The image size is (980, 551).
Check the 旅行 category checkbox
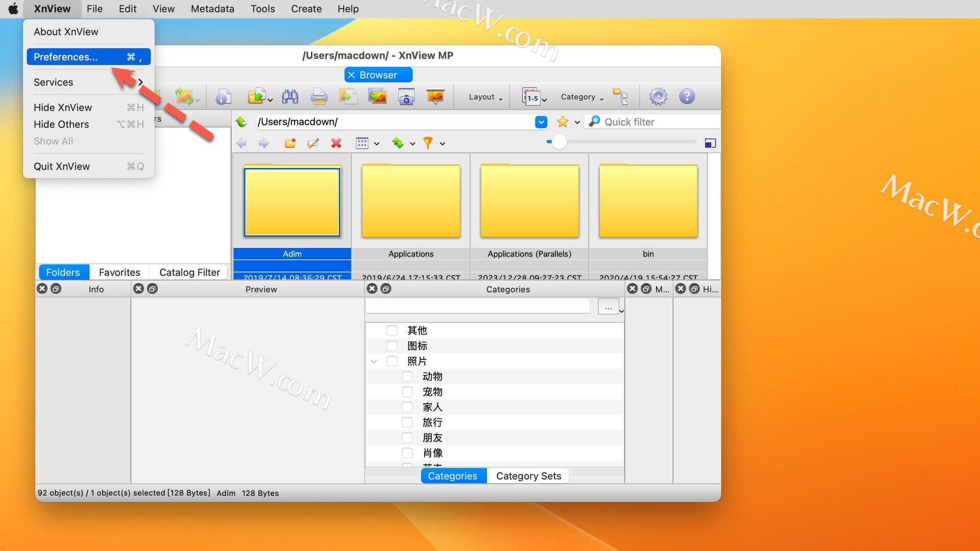click(x=407, y=422)
